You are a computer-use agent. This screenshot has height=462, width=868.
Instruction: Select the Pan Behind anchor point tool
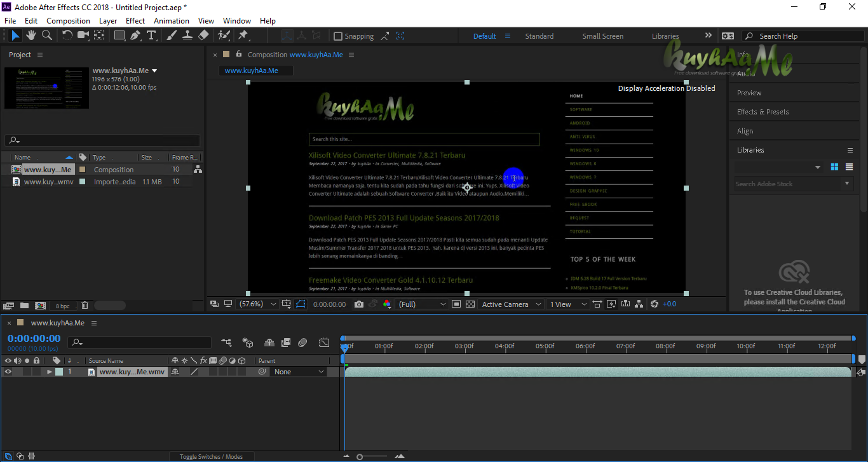tap(99, 36)
